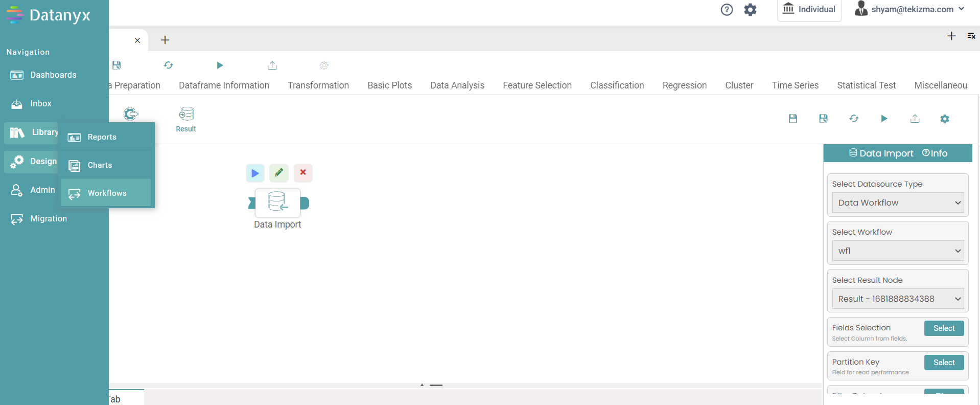Open settings gear in top header
The height and width of the screenshot is (405, 980).
(x=750, y=10)
